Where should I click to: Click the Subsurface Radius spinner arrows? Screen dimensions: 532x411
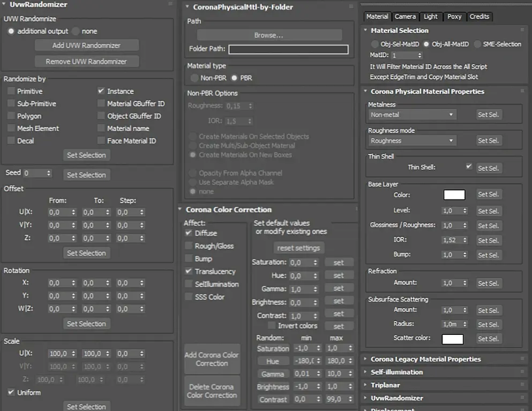tap(465, 324)
